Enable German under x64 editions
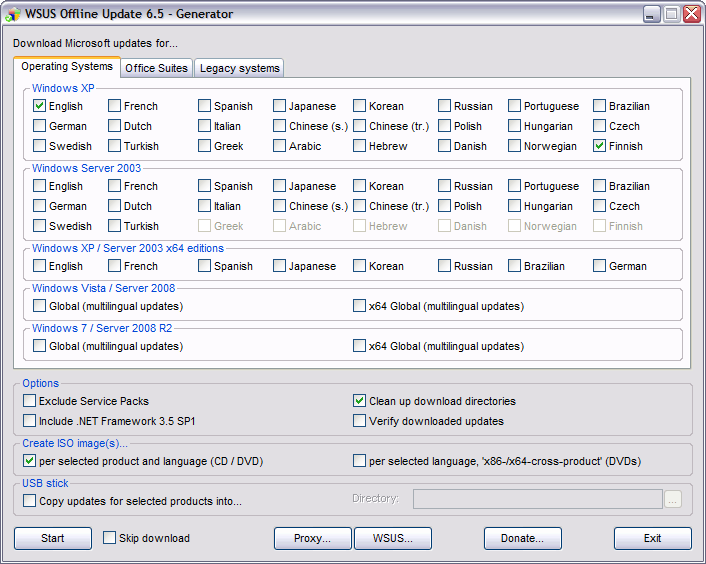Screen dimensions: 706x564 599,266
